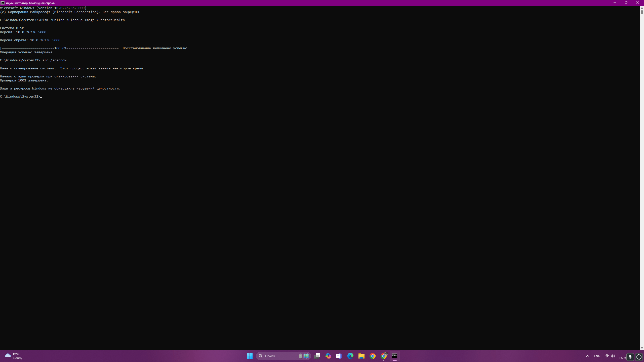This screenshot has width=644, height=362.
Task: Click the Task View icon
Action: coord(317,356)
